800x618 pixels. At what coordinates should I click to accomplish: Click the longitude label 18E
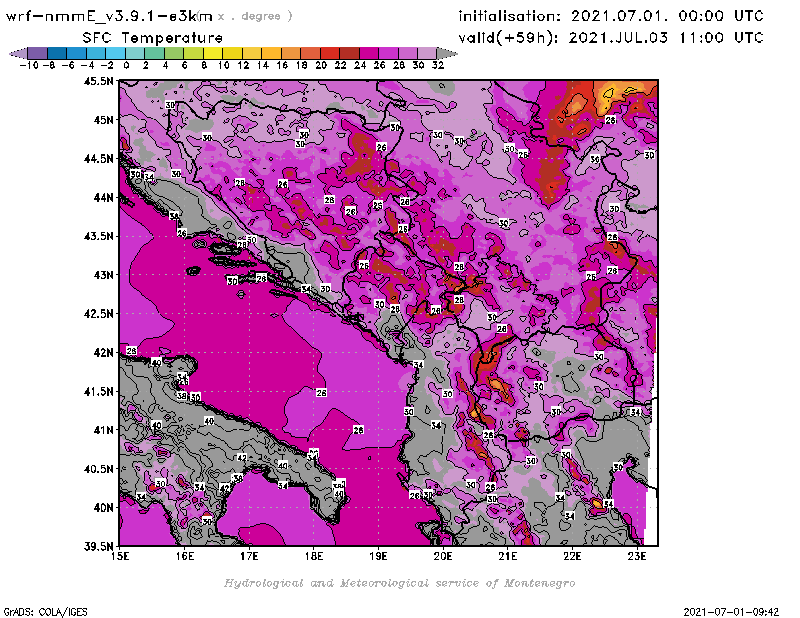(314, 556)
